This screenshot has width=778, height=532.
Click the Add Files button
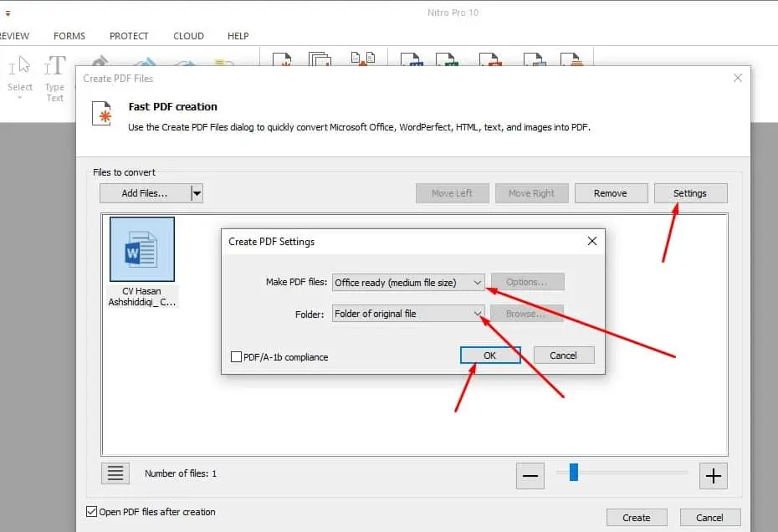145,193
